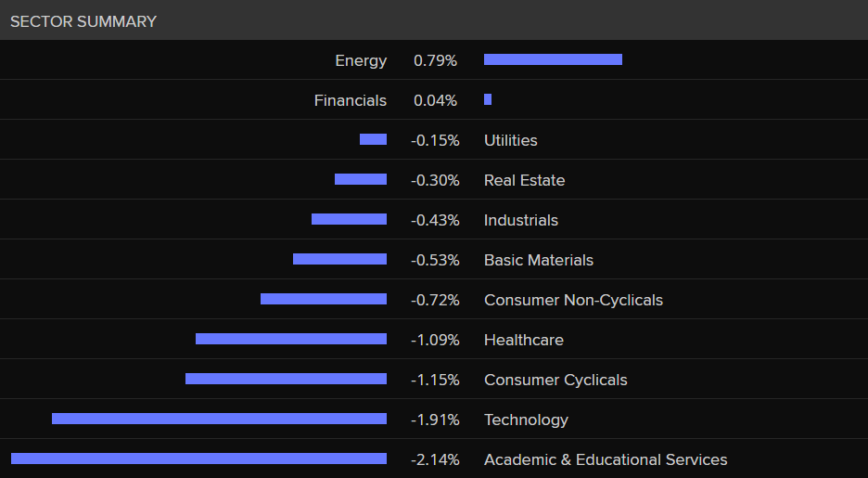Click the Energy 0.79% gain bar
This screenshot has width=868, height=478.
coord(553,59)
